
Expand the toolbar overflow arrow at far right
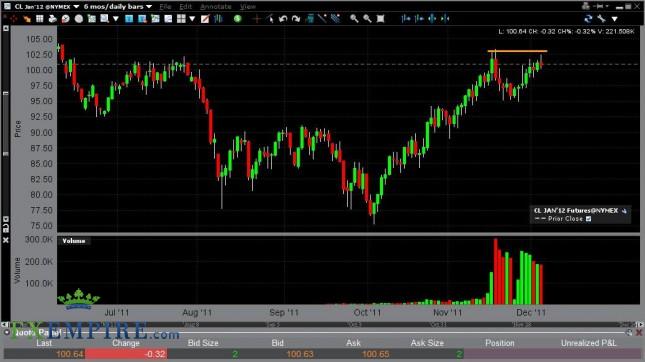coord(615,19)
